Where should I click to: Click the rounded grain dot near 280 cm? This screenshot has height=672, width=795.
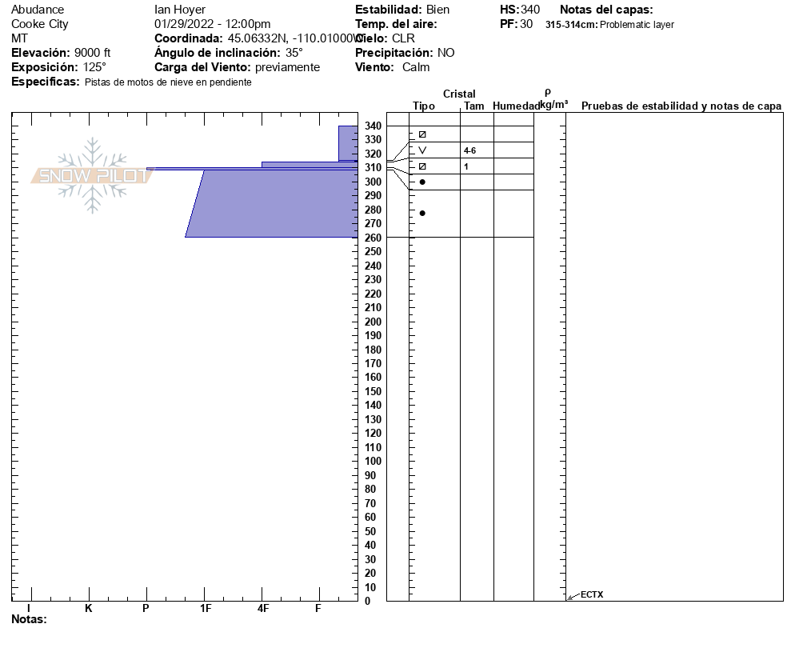point(422,213)
